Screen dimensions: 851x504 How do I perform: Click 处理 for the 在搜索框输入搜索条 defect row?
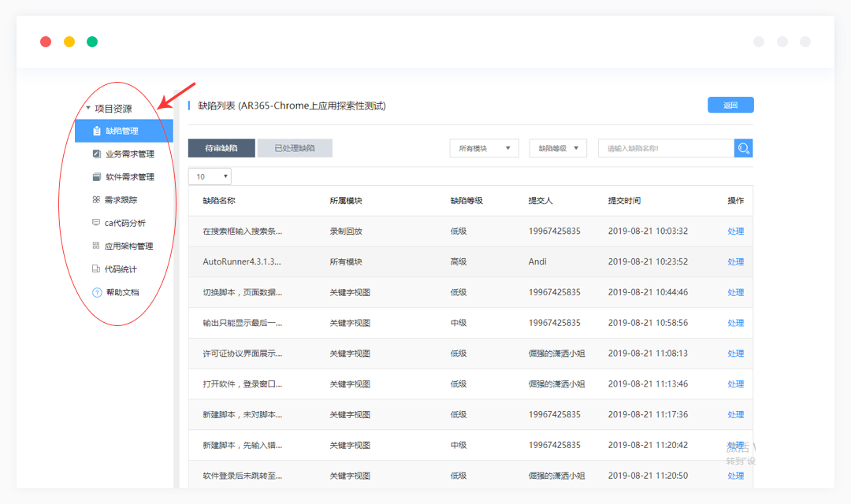[x=735, y=232]
